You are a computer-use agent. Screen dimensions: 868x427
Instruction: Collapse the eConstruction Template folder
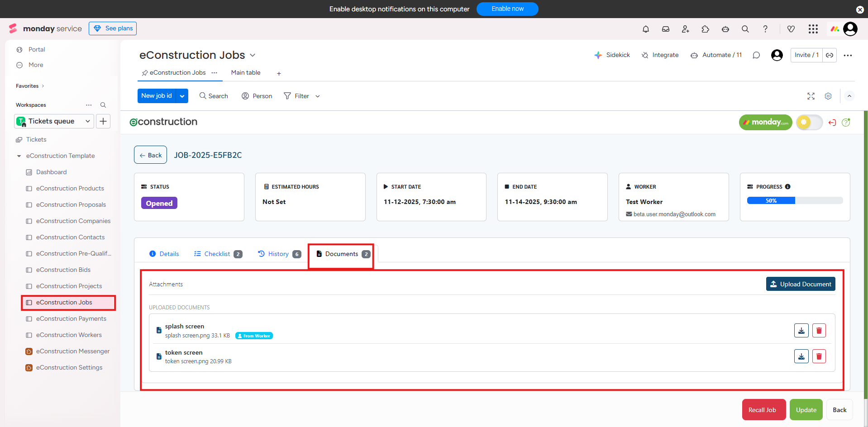coord(19,156)
